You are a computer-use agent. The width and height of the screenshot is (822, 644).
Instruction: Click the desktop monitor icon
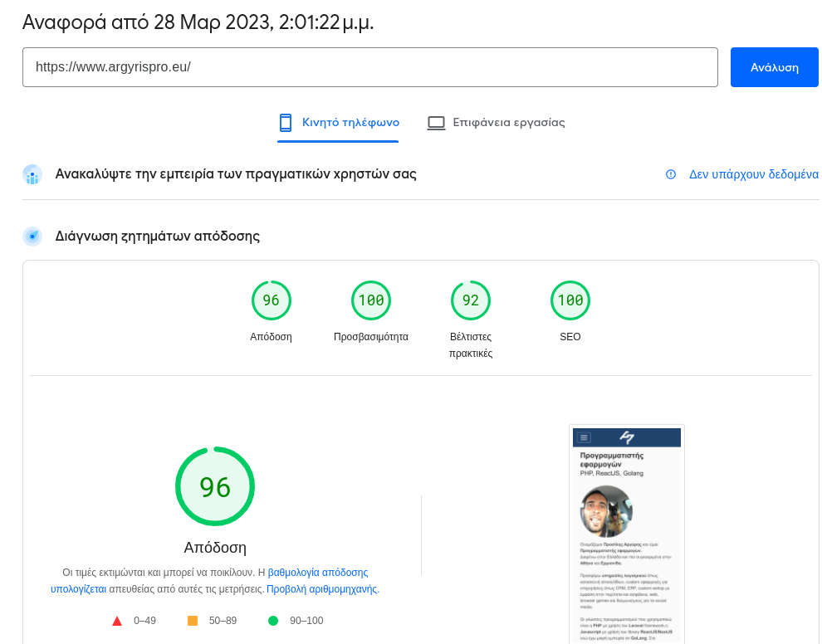436,123
